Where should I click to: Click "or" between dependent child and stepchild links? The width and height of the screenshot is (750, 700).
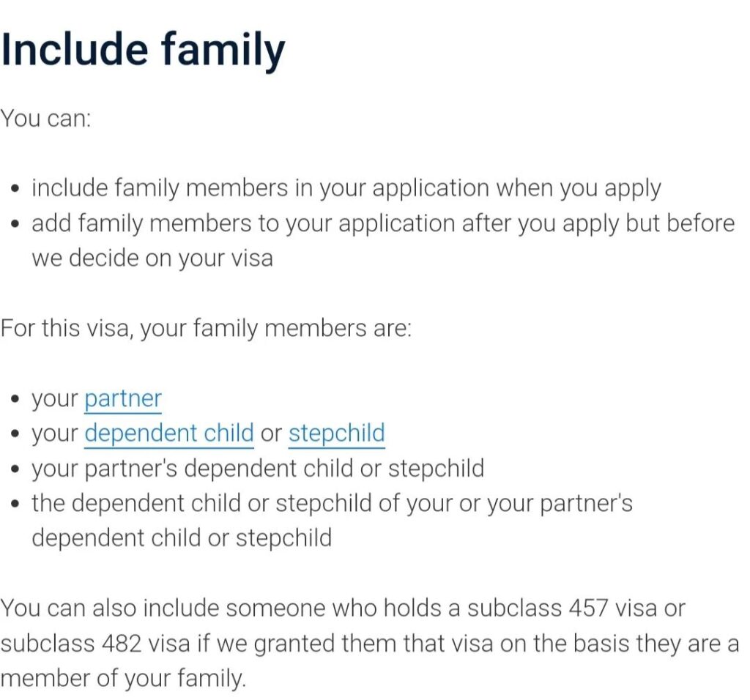click(271, 433)
